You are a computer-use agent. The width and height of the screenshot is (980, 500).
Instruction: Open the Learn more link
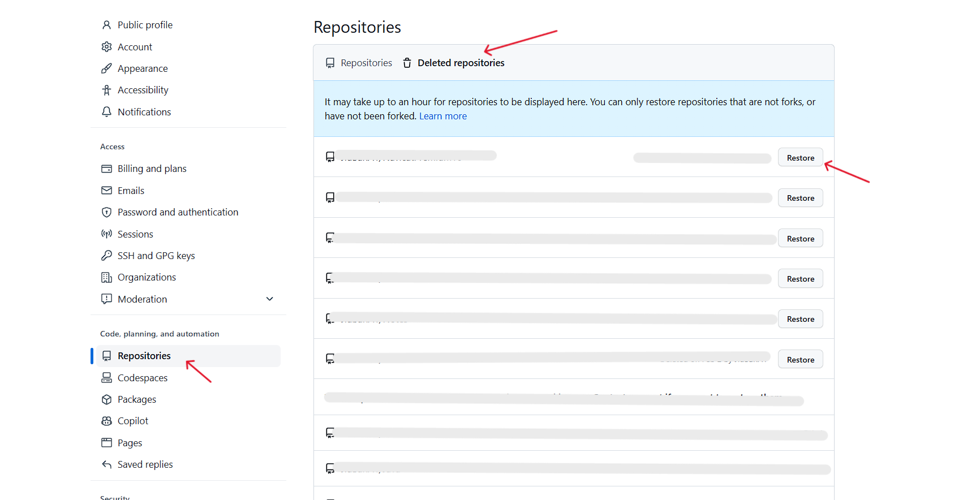click(x=443, y=116)
